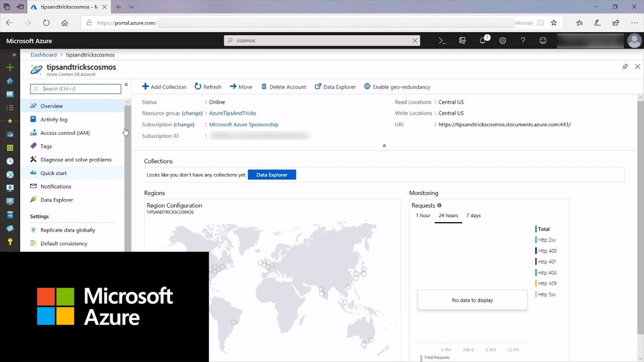The height and width of the screenshot is (362, 644).
Task: Open the Overview menu item
Action: (72, 106)
